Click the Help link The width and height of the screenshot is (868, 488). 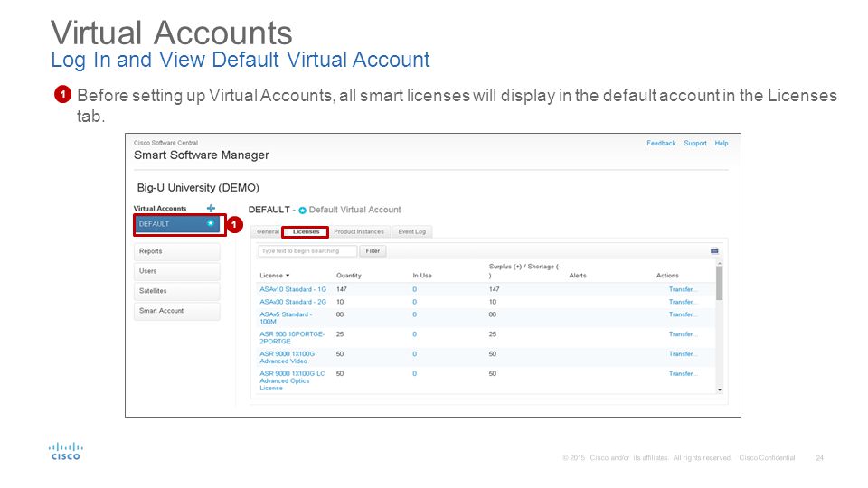click(x=721, y=144)
